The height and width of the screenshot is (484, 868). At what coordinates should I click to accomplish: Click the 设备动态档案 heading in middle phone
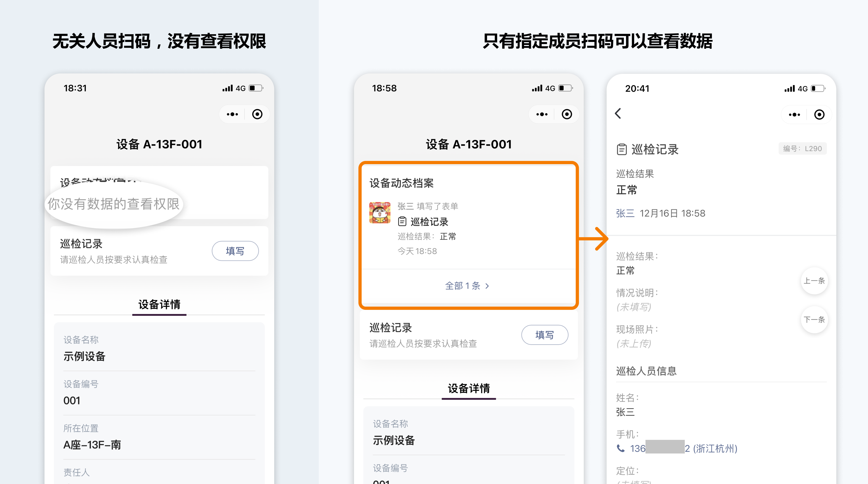click(402, 183)
